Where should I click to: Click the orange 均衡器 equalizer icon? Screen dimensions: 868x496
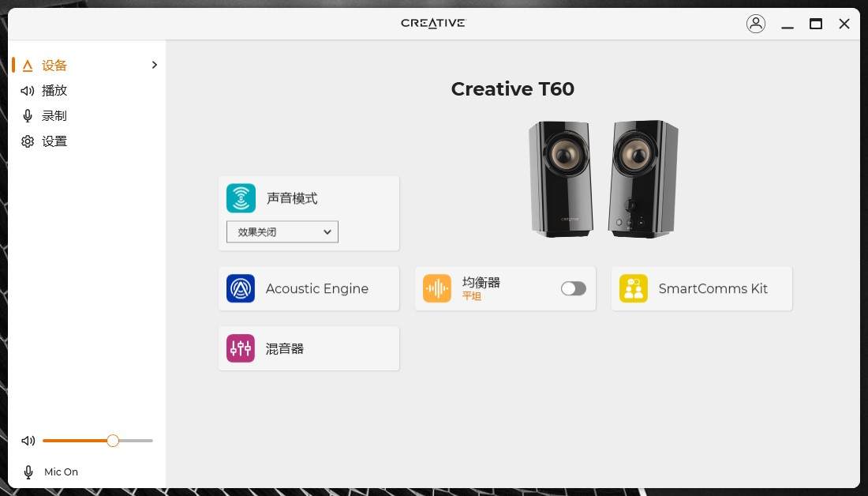point(437,288)
